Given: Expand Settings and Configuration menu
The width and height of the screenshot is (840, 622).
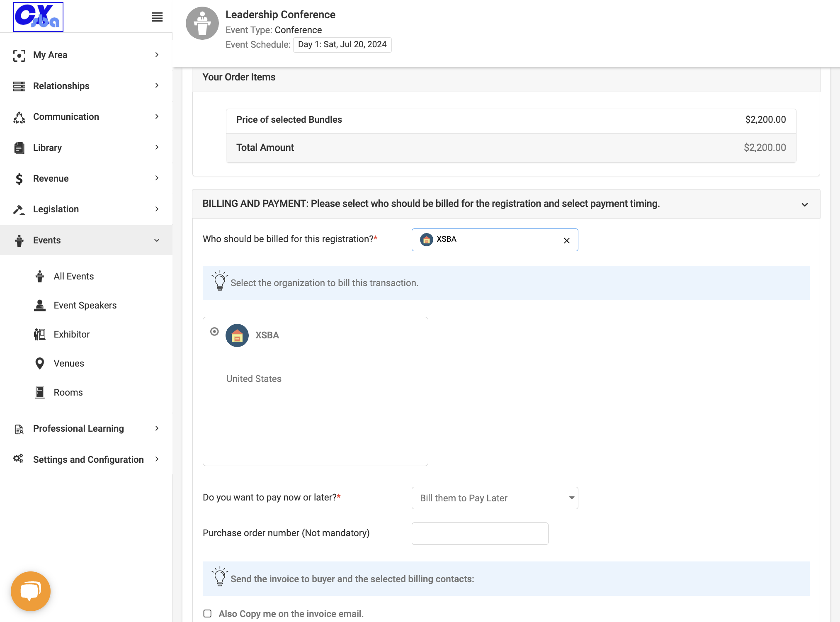Looking at the screenshot, I should [86, 459].
